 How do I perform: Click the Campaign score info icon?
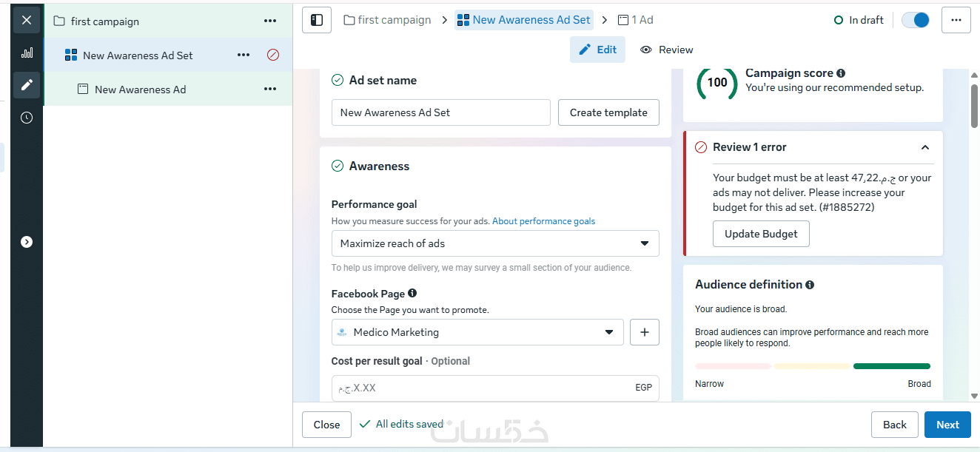(840, 73)
